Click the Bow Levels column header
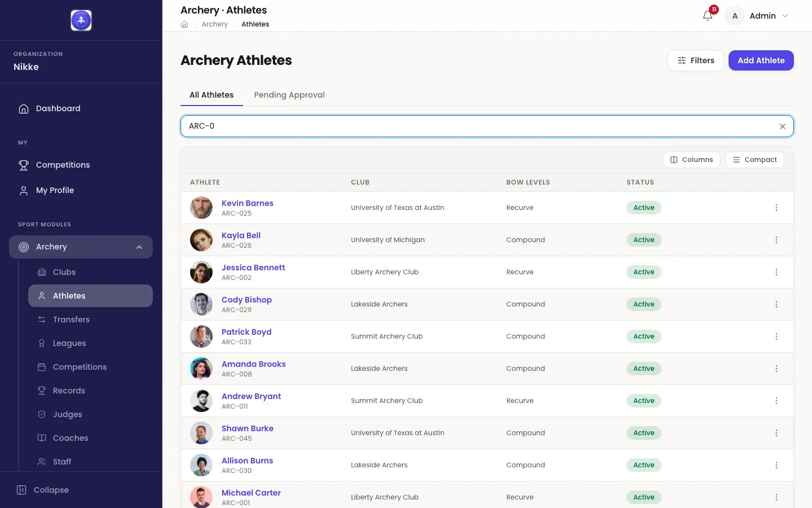812x508 pixels. (528, 182)
